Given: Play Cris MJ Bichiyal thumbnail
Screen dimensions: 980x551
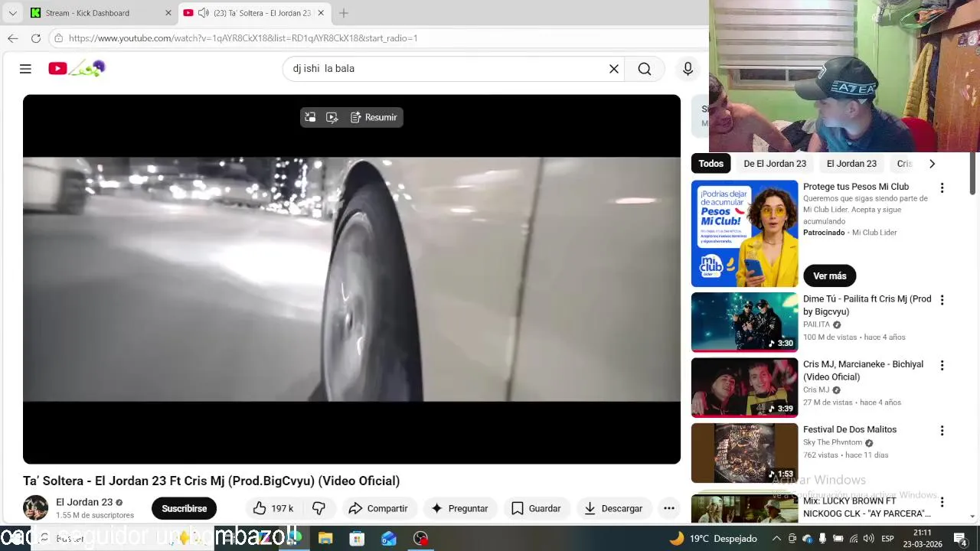Looking at the screenshot, I should click(744, 387).
